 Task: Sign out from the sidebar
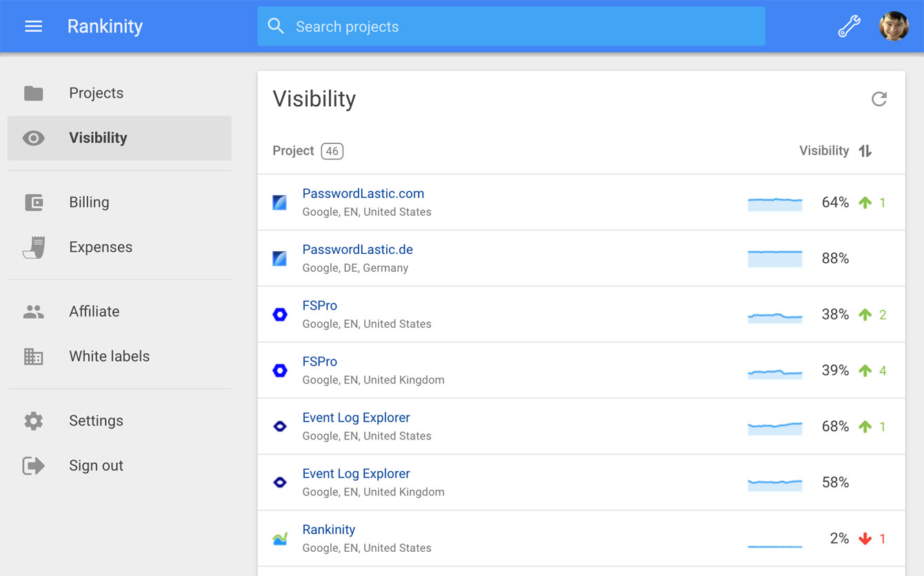tap(119, 466)
